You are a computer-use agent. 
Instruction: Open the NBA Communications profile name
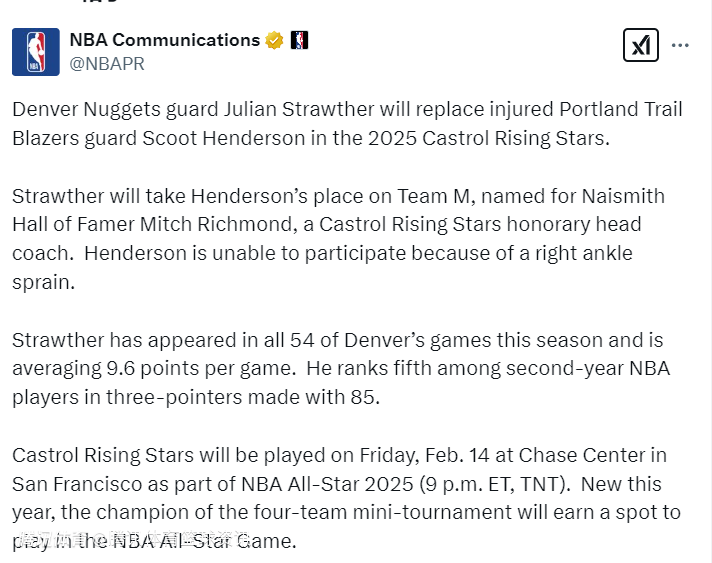click(x=164, y=41)
